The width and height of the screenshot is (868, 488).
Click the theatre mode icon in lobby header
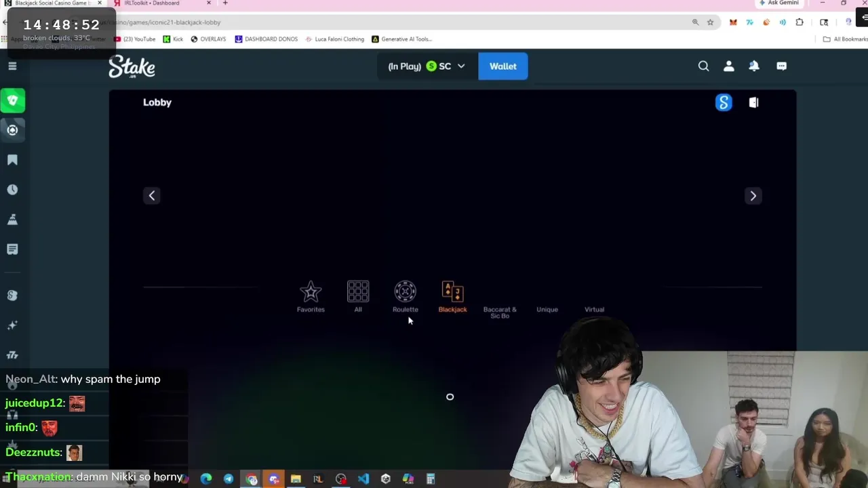[x=753, y=102]
